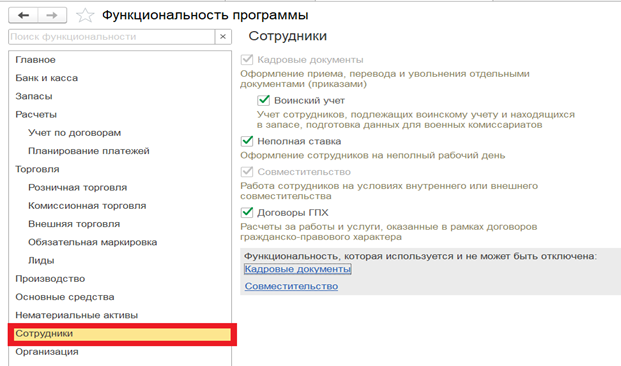Open the Кадровые документы link
Image resolution: width=621 pixels, height=366 pixels.
(x=298, y=269)
